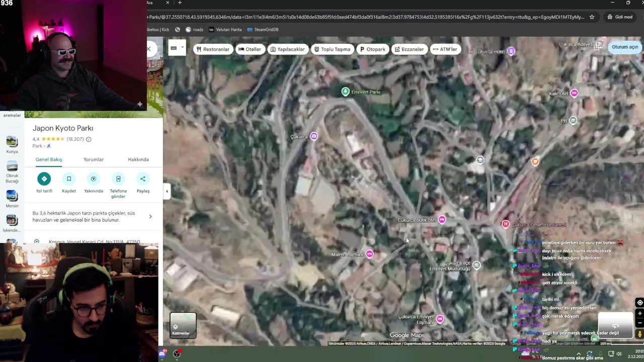This screenshot has width=644, height=362.
Task: Click the orange restaurant map marker
Action: coord(535,161)
